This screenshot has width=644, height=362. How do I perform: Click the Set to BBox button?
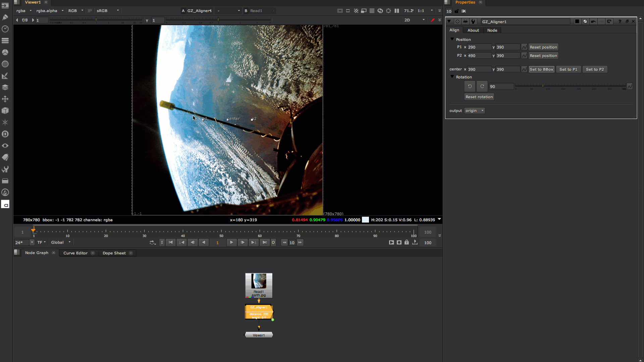[541, 69]
